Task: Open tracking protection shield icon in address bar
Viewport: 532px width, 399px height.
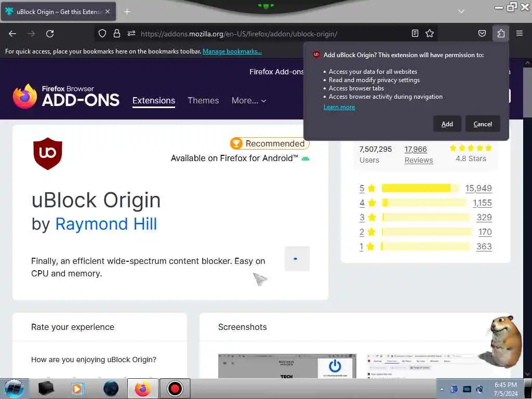Action: pos(102,33)
